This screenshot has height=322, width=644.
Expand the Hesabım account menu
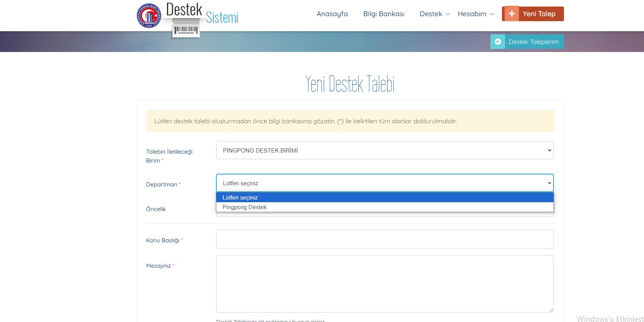tap(476, 14)
